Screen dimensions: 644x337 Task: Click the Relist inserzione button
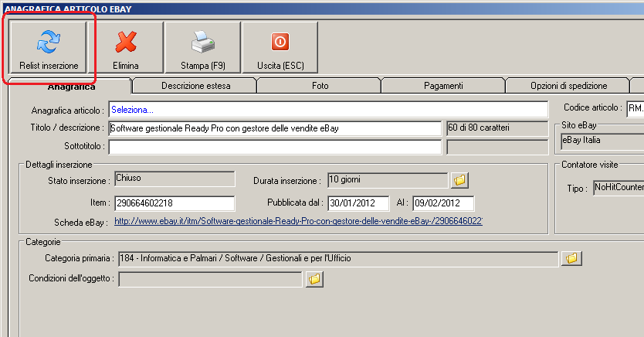pos(49,48)
